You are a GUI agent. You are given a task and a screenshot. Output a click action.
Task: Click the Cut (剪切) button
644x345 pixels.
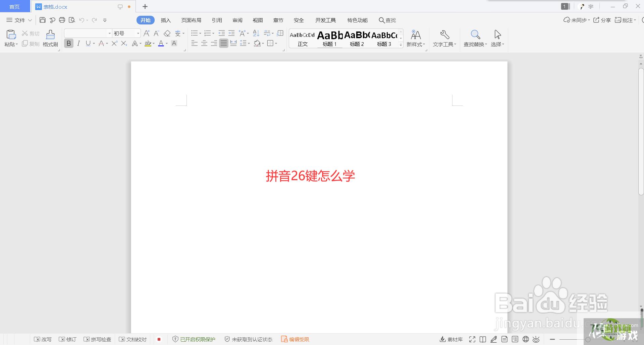tap(31, 33)
